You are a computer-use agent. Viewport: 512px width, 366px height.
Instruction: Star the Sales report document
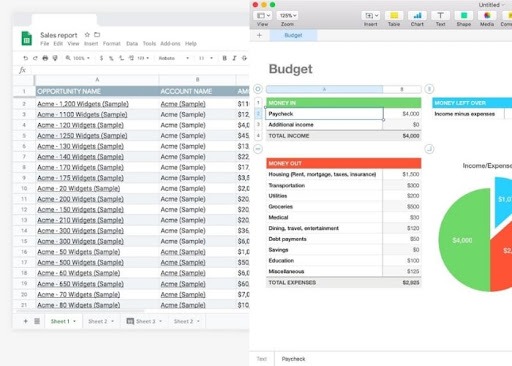tap(87, 35)
